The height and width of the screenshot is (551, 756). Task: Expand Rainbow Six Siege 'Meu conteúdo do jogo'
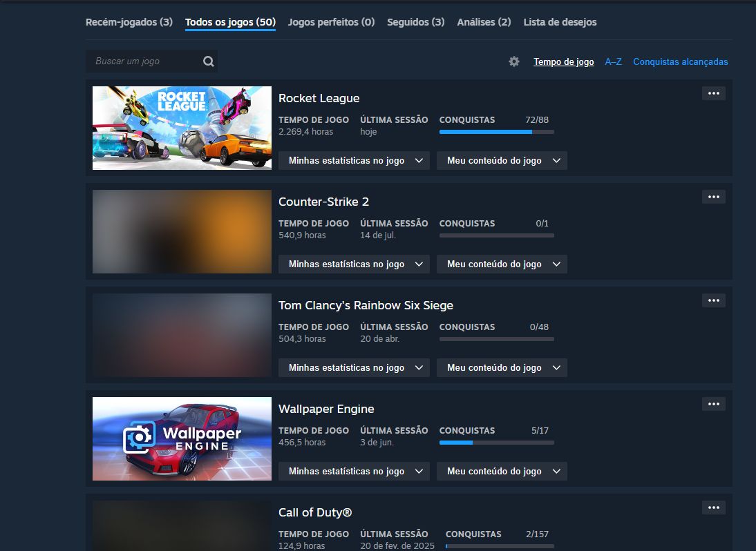(502, 367)
